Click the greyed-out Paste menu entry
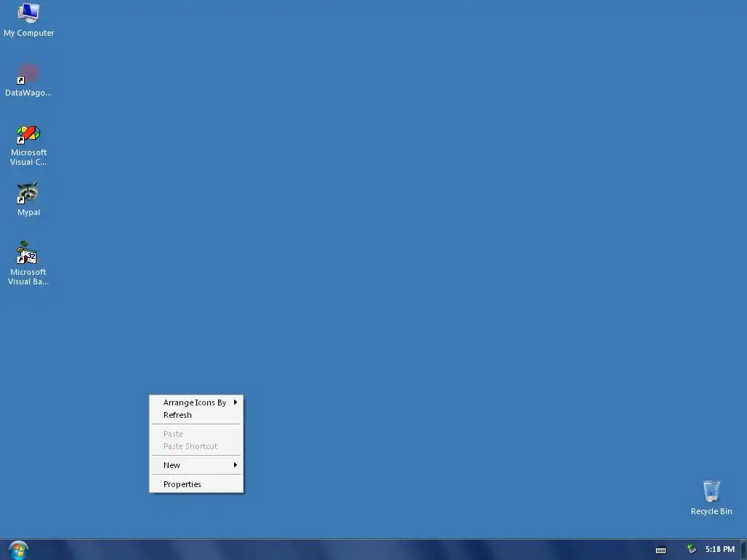 [x=196, y=434]
